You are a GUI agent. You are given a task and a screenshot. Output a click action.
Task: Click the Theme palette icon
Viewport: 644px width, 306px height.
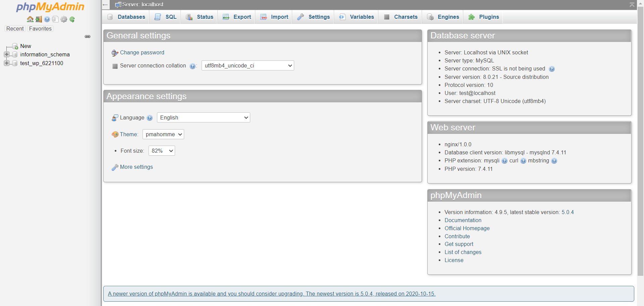tap(115, 134)
